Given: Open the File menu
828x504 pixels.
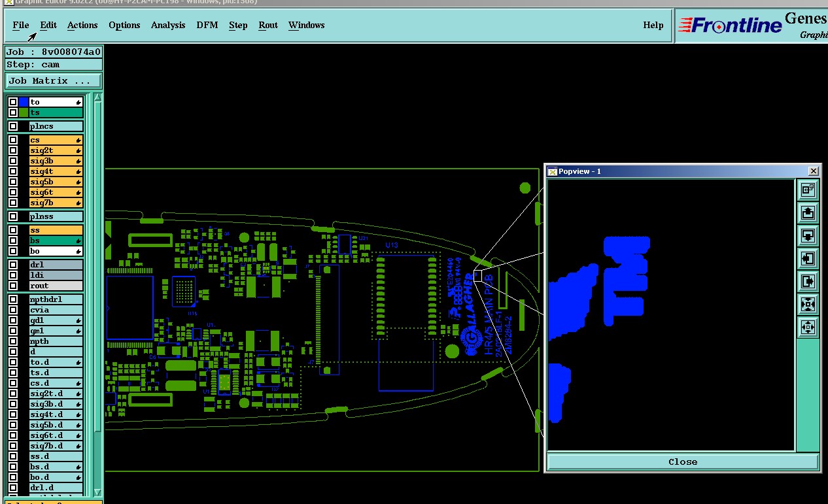Looking at the screenshot, I should coord(21,25).
